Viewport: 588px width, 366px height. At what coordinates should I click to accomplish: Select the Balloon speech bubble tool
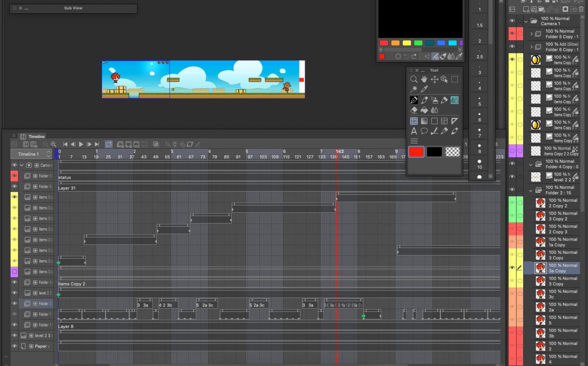424,131
